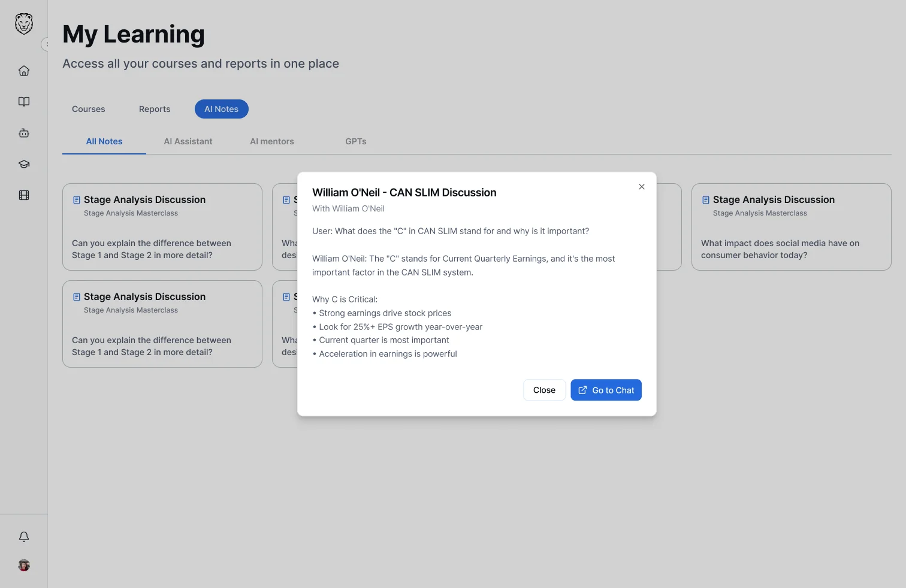Screen dimensions: 906x588
Task: Open the robot AI assistant sidebar icon
Action: (24, 133)
